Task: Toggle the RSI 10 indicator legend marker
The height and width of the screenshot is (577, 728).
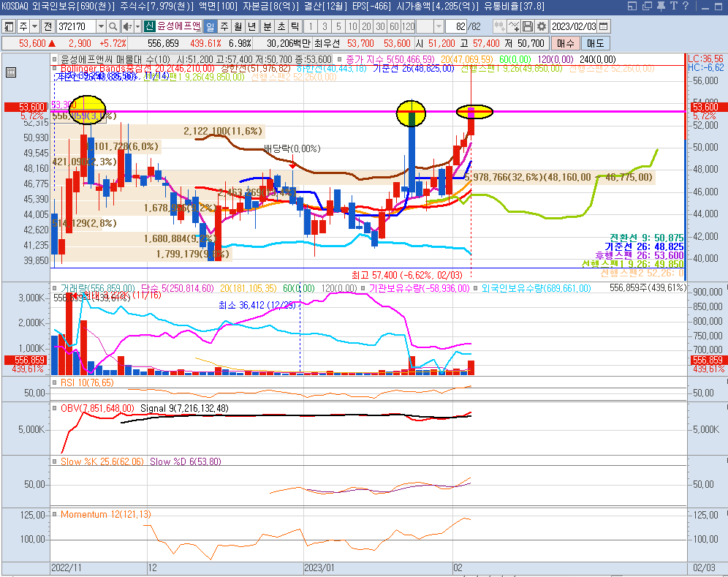Action: 55,382
